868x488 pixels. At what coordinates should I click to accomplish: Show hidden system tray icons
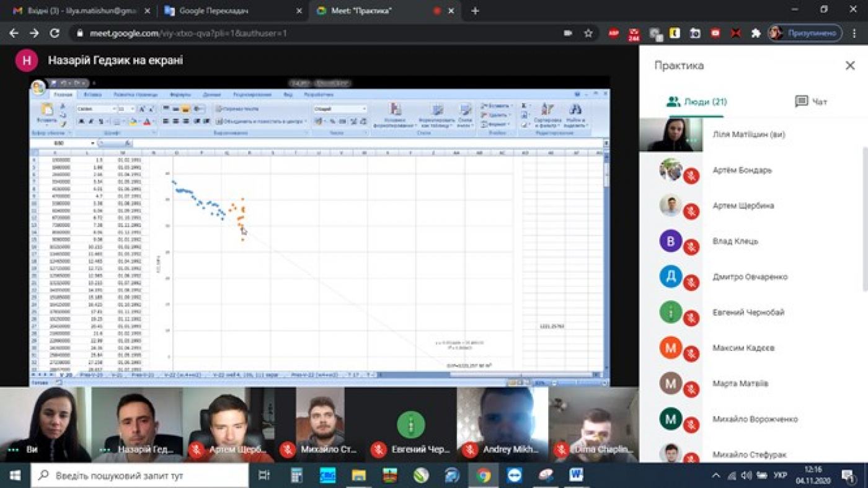pos(715,476)
